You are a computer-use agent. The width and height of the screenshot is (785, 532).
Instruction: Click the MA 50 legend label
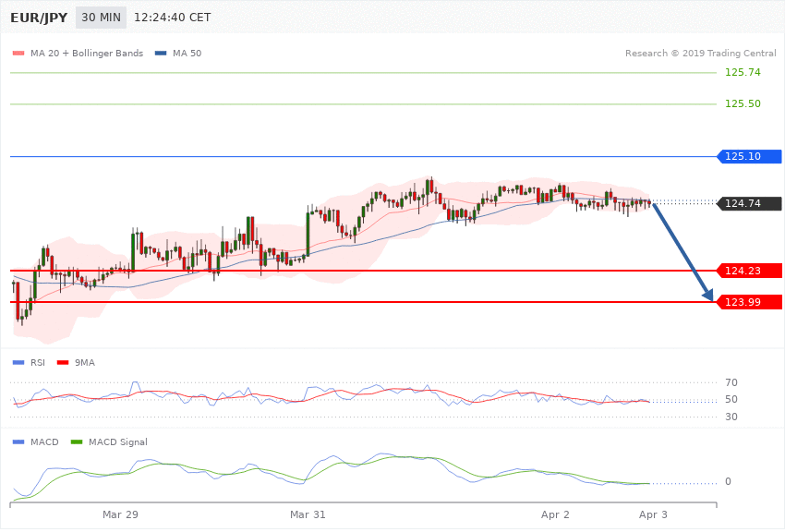(x=187, y=53)
